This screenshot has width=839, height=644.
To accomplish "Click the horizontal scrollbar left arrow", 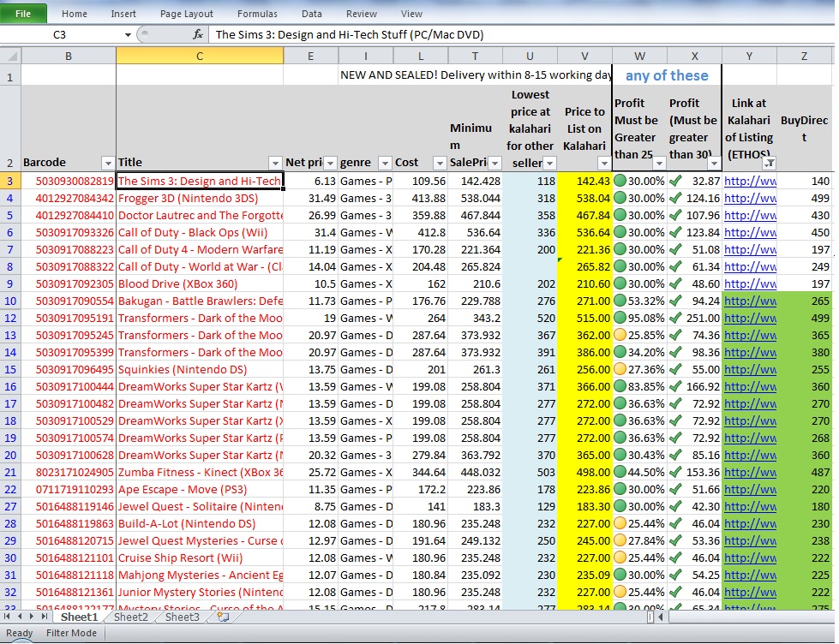I will (661, 617).
